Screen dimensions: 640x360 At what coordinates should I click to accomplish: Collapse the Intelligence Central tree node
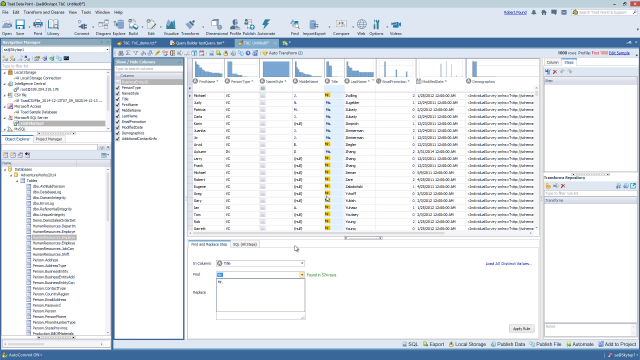click(5, 84)
